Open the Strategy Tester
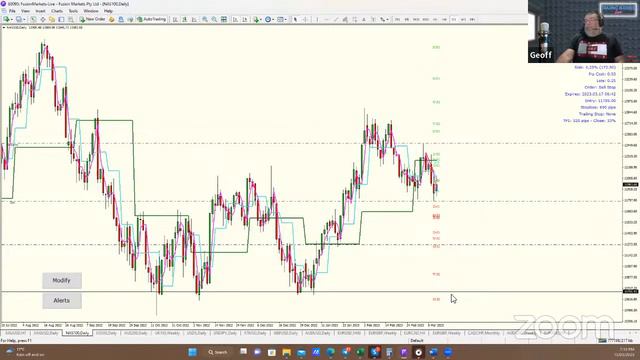640x360 pixels. pyautogui.click(x=71, y=19)
